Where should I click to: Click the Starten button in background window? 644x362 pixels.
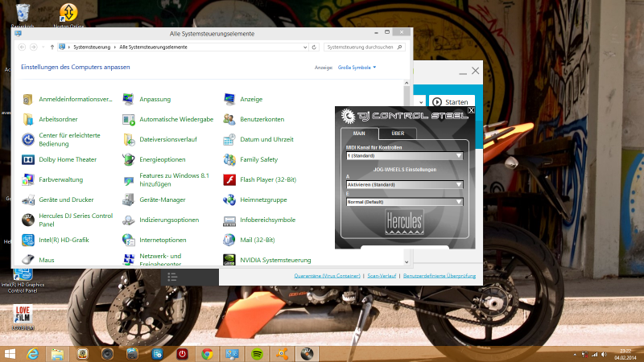[x=452, y=102]
